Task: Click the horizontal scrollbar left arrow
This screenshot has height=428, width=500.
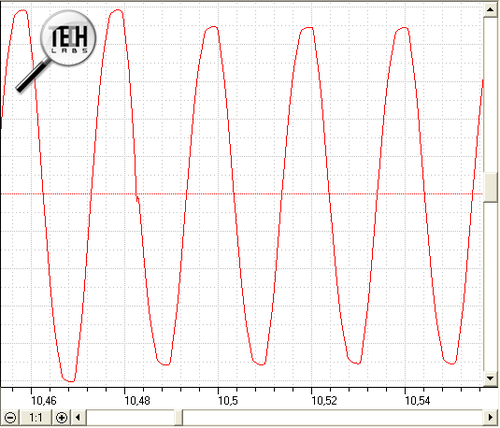Action: pyautogui.click(x=79, y=417)
